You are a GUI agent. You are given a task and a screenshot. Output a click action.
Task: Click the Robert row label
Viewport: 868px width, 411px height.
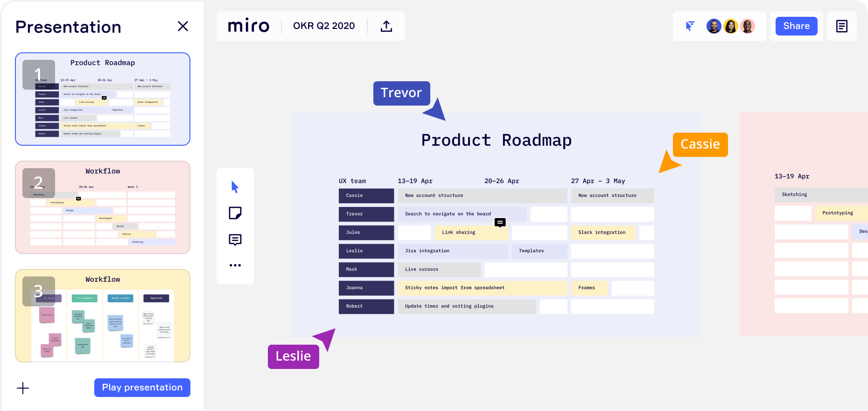pos(366,306)
